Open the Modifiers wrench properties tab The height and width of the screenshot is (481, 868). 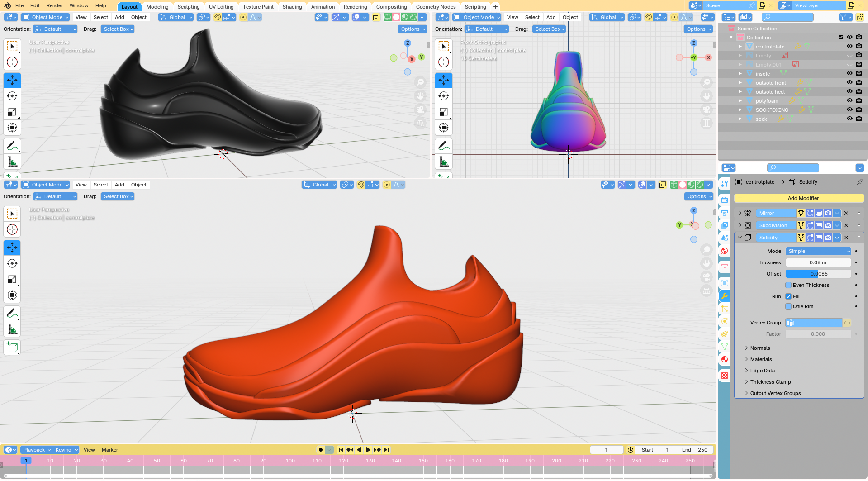click(725, 296)
